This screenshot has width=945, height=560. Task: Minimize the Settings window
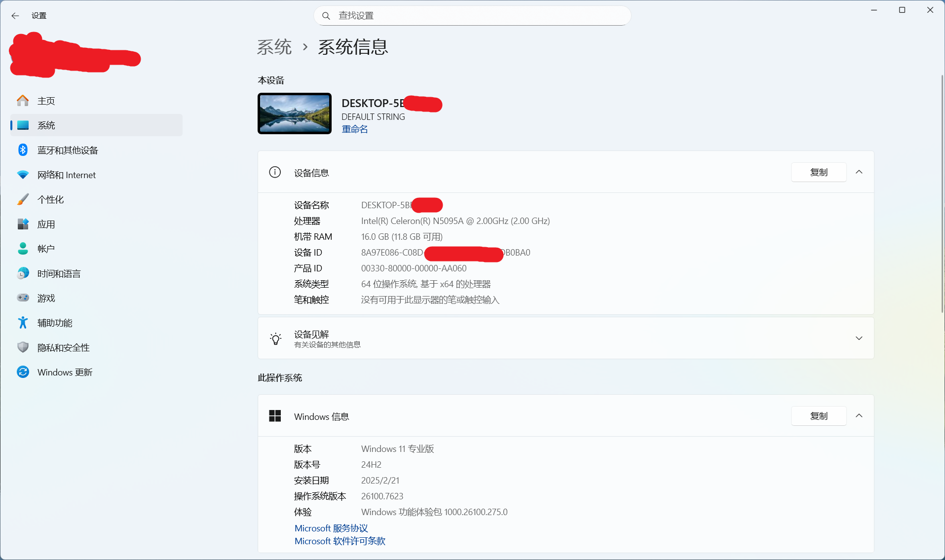[x=874, y=10]
